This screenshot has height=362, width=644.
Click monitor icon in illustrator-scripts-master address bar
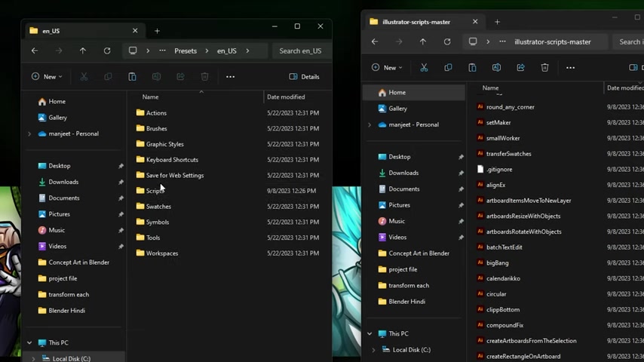pyautogui.click(x=473, y=42)
